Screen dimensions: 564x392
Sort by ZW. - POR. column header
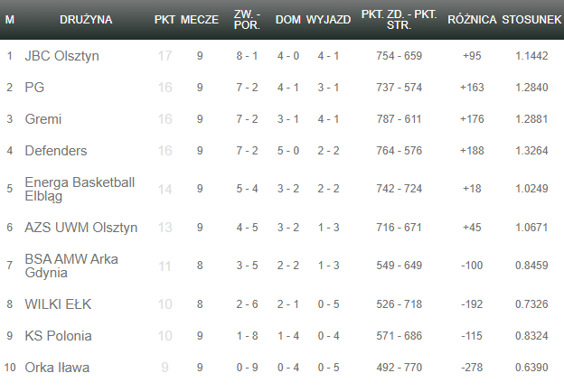pos(247,19)
